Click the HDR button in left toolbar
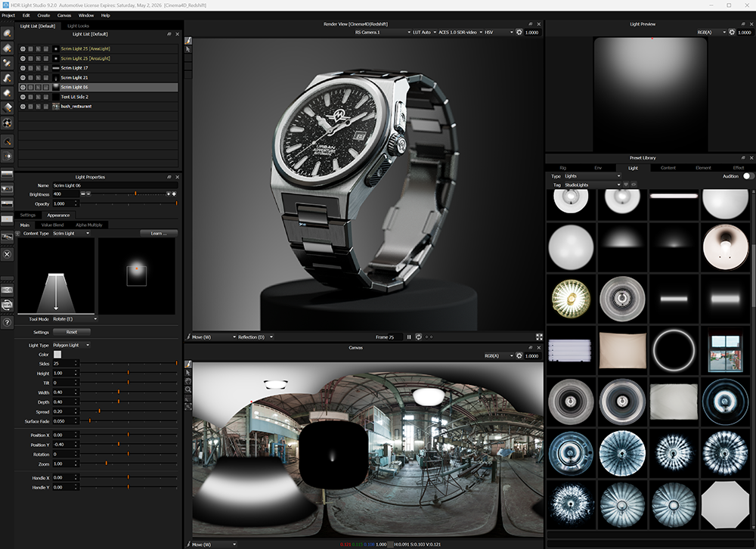756x549 pixels. 7,290
